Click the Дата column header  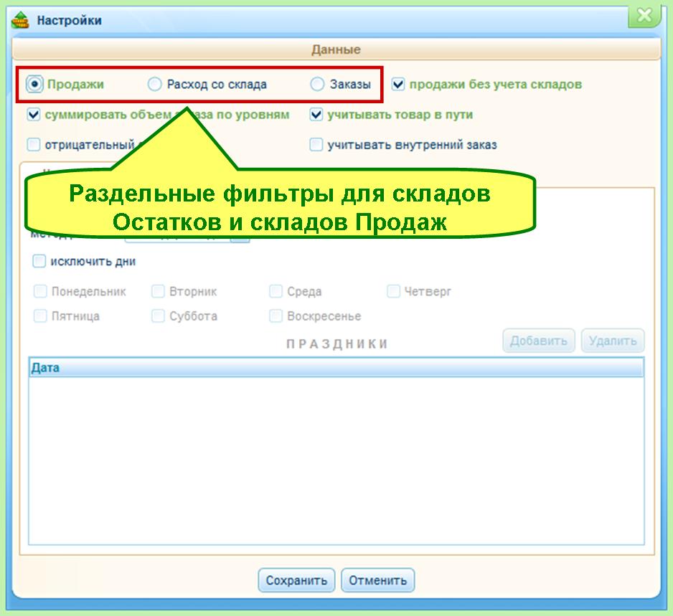(x=336, y=368)
